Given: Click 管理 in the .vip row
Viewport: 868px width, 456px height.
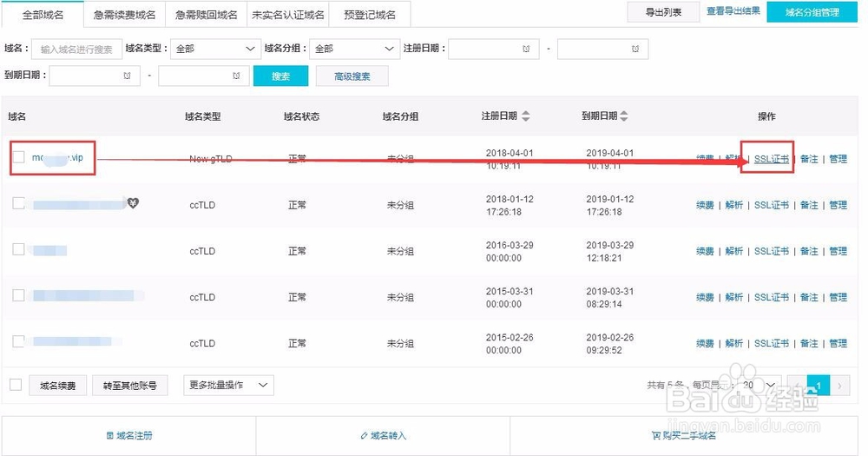Looking at the screenshot, I should 838,159.
